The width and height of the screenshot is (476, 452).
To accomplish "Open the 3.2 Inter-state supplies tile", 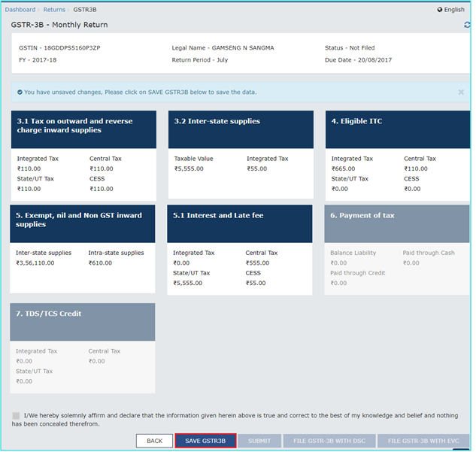I will [240, 129].
